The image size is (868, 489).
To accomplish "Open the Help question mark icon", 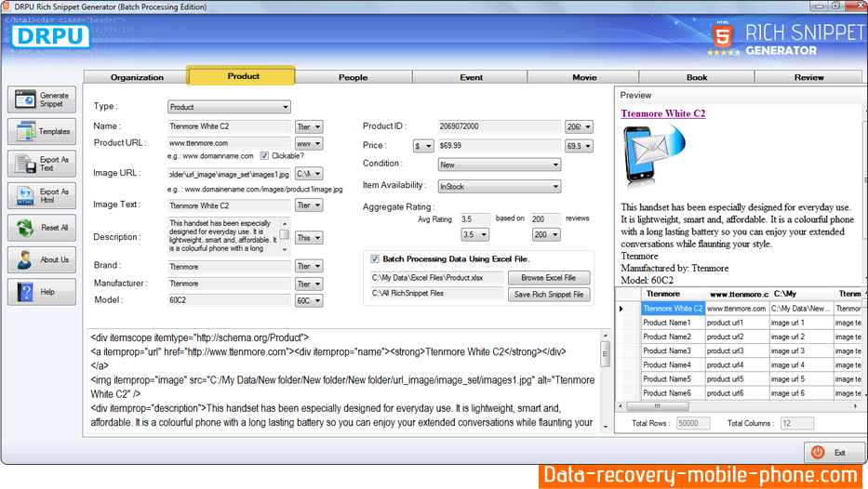I will pos(25,292).
